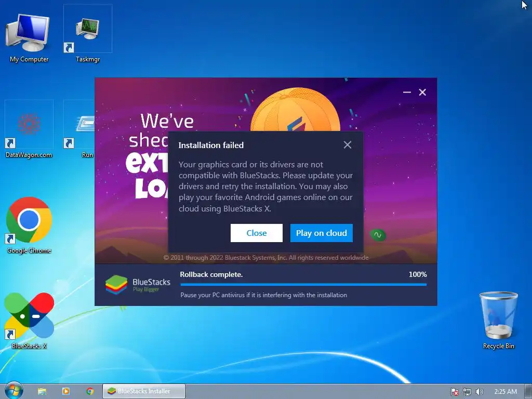
Task: Select the Google Chrome desktop icon
Action: (x=29, y=225)
